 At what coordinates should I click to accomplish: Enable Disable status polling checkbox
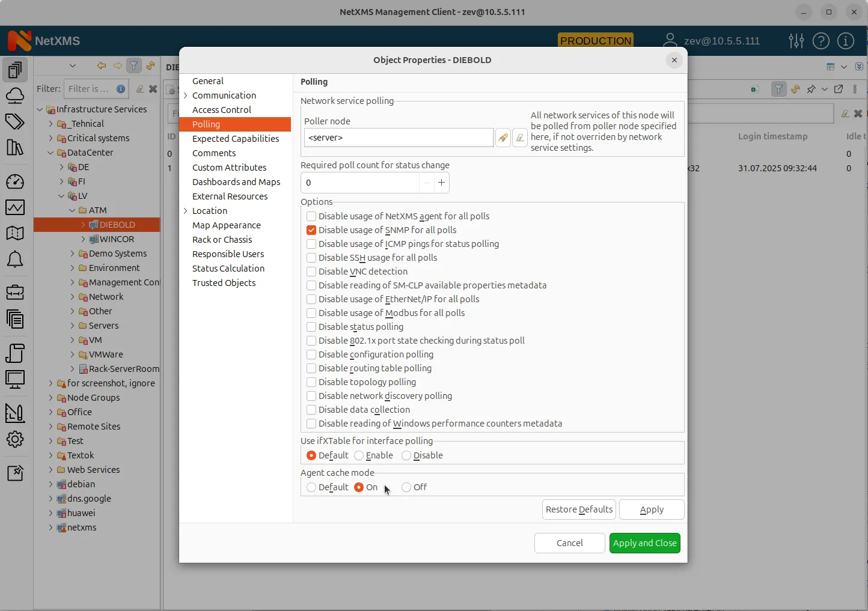[x=311, y=327]
